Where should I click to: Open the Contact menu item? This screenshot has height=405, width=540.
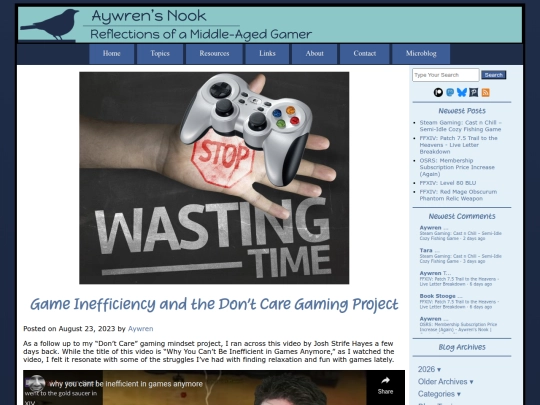tap(365, 54)
